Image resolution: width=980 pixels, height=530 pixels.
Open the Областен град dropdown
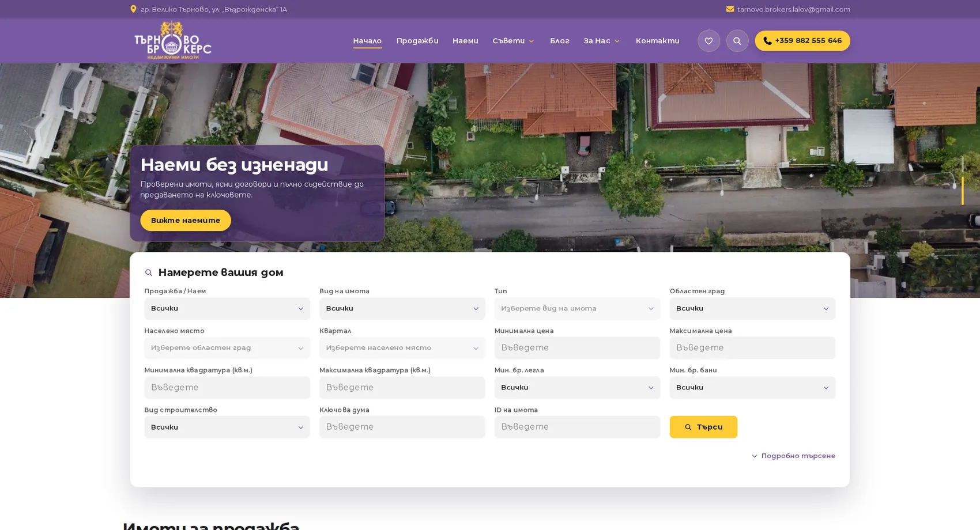click(x=752, y=309)
